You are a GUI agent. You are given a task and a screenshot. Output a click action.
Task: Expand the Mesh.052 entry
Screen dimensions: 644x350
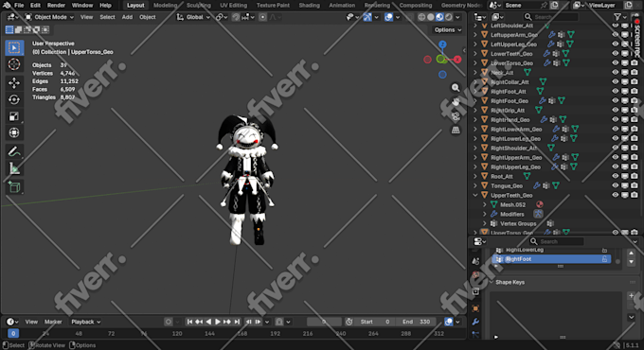coord(485,204)
